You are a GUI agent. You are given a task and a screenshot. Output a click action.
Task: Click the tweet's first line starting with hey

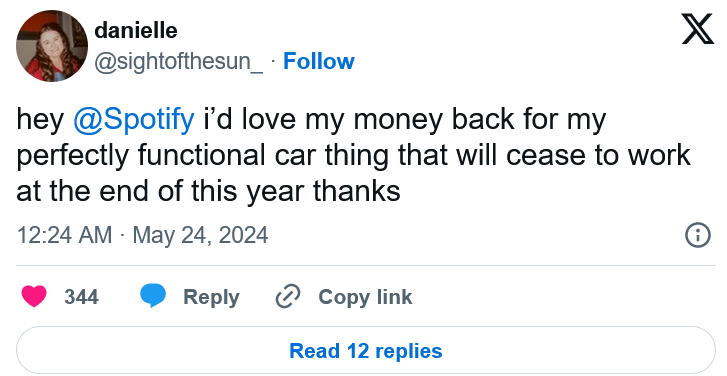click(311, 120)
